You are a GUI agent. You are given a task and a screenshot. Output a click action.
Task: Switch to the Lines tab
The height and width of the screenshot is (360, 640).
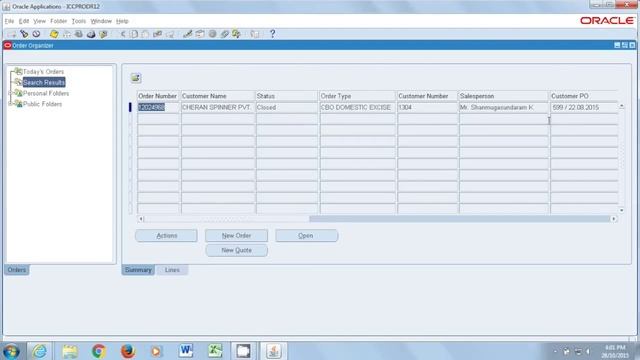[172, 270]
